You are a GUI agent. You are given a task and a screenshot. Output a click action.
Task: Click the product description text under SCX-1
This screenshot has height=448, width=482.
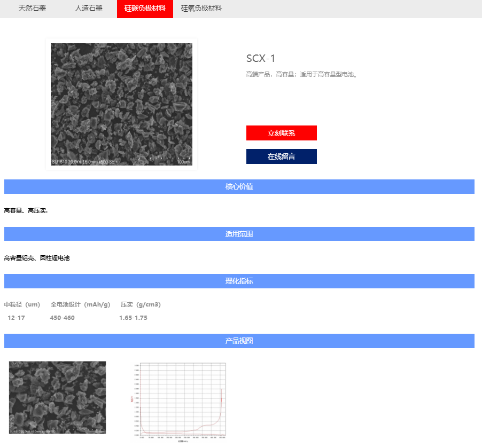[301, 74]
